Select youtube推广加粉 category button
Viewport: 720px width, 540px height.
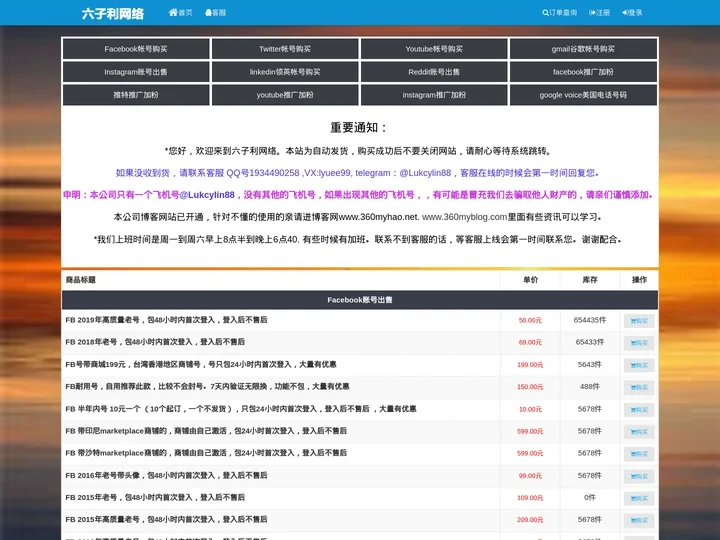285,95
